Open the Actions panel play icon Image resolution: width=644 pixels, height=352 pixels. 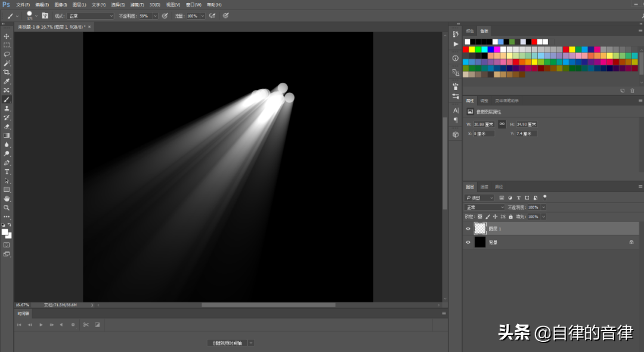tap(456, 44)
